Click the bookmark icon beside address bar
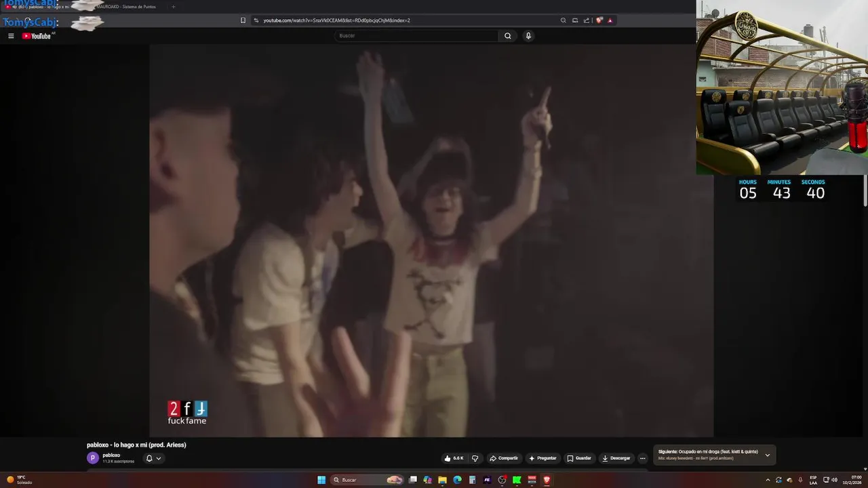The image size is (868, 488). (x=243, y=20)
